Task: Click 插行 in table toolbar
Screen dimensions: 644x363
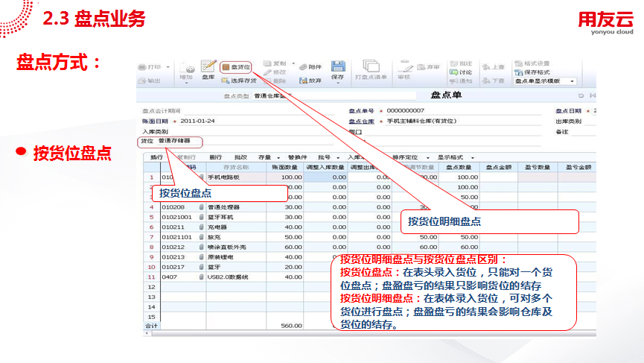Action: (x=156, y=157)
